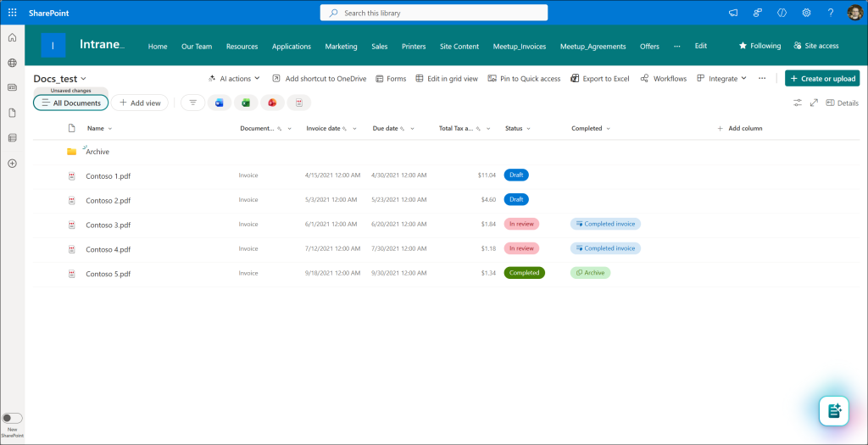Open the floating notes assistant icon
This screenshot has width=868, height=445.
[833, 411]
